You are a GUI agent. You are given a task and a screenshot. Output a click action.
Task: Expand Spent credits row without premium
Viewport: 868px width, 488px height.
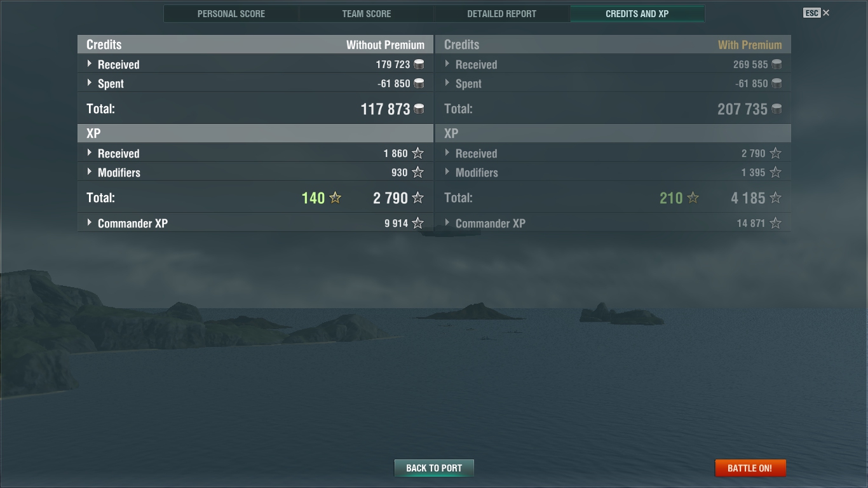[x=255, y=83]
